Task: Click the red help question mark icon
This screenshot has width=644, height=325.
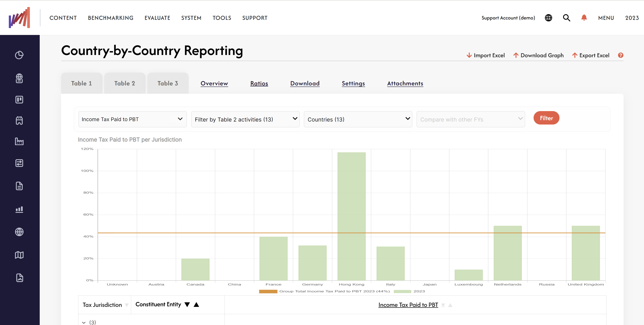Action: point(621,55)
